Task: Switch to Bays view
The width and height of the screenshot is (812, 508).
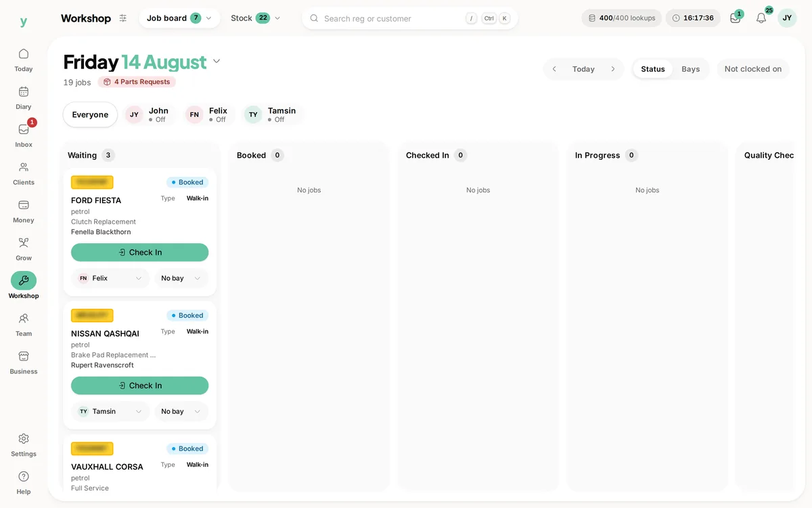Action: click(691, 69)
